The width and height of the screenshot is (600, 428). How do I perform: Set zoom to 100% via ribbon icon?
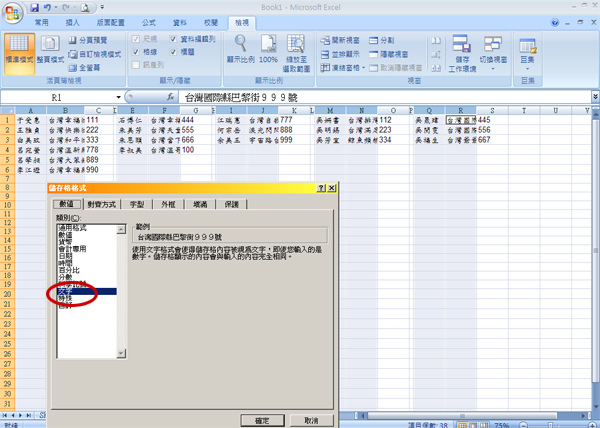(268, 49)
